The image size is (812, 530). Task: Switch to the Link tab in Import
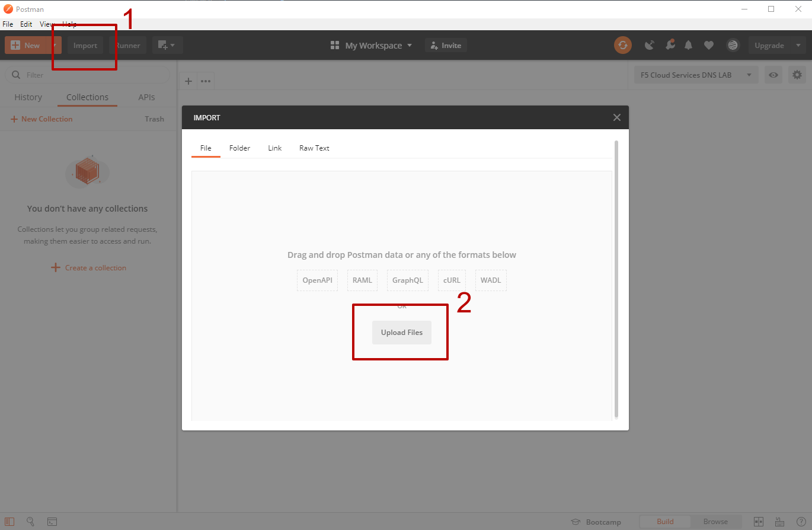pyautogui.click(x=275, y=148)
